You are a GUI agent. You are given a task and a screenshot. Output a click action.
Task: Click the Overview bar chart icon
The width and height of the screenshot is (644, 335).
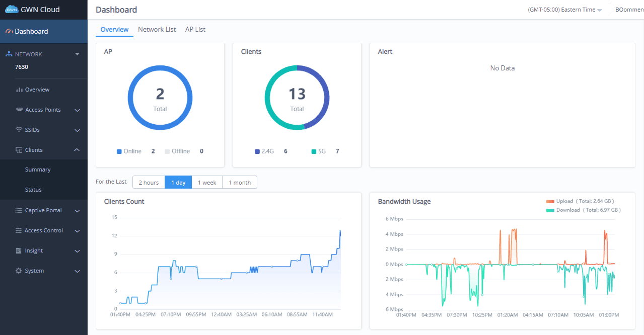(x=19, y=90)
